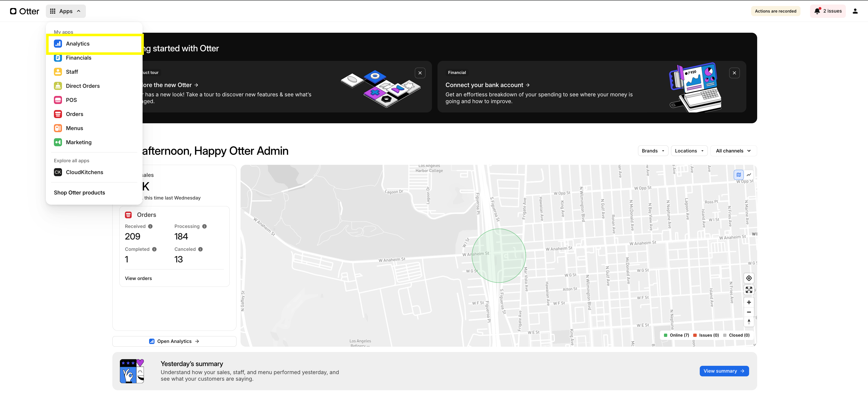
Task: Open the user account profile icon
Action: coord(855,11)
